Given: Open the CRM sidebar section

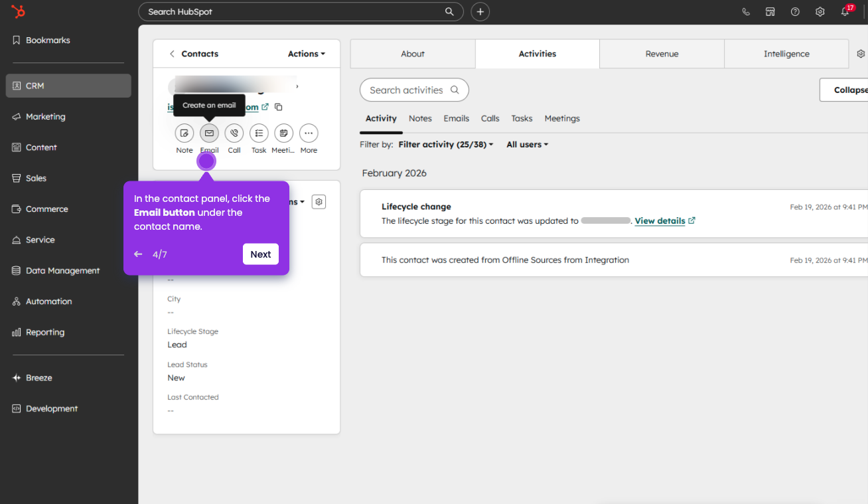Looking at the screenshot, I should [68, 86].
